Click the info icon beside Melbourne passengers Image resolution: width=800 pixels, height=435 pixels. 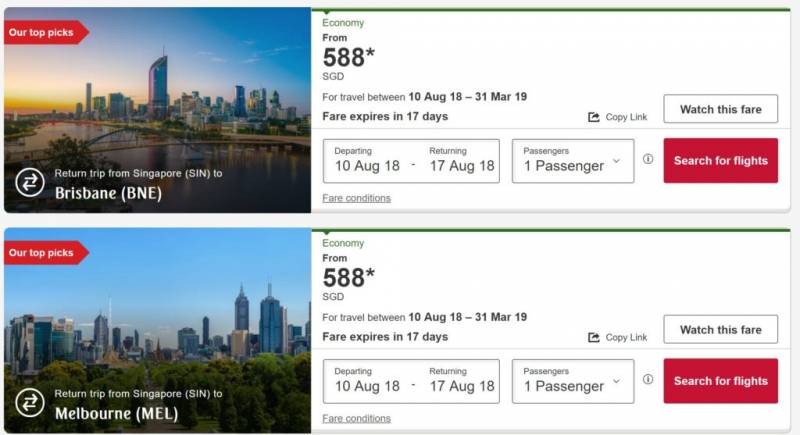tap(648, 380)
